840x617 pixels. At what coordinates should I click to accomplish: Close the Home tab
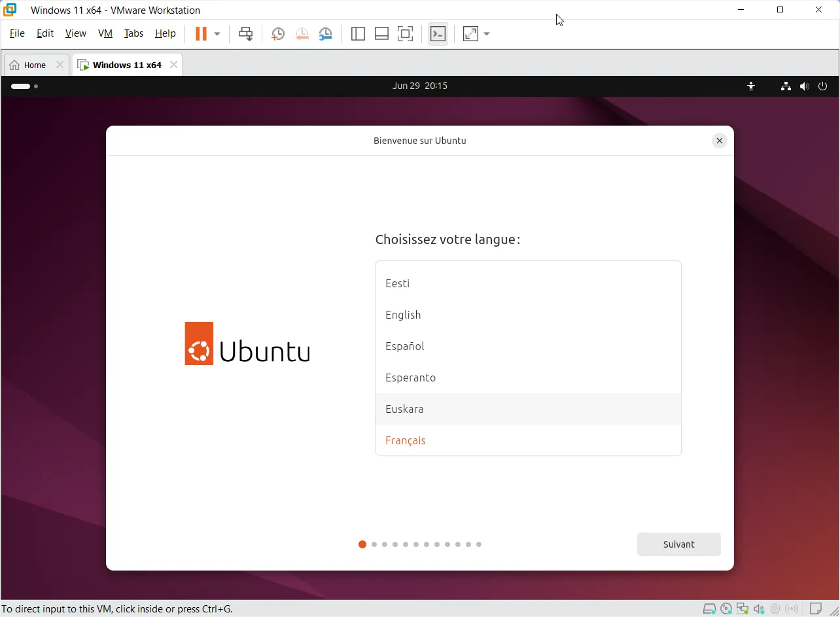pyautogui.click(x=60, y=65)
